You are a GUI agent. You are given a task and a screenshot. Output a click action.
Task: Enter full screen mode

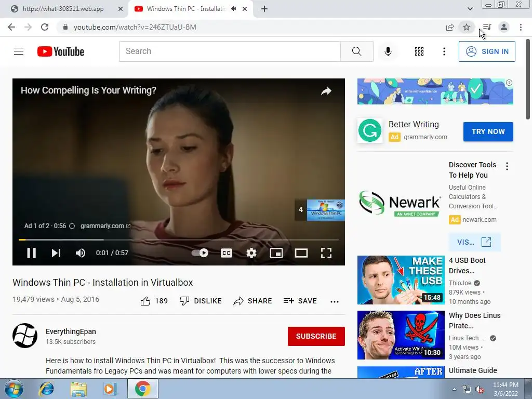326,253
